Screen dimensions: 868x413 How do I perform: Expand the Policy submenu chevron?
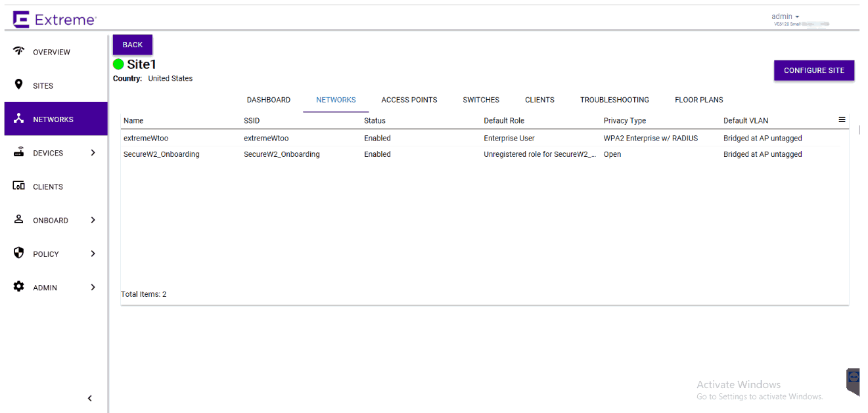click(x=93, y=253)
